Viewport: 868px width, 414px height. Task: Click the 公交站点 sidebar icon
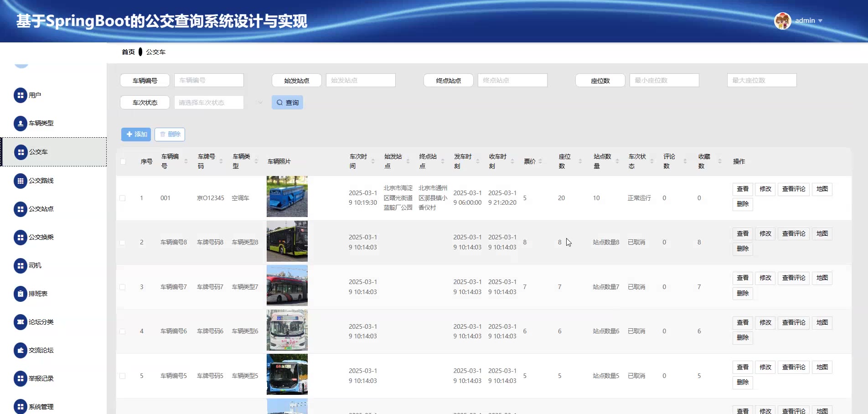pos(20,209)
